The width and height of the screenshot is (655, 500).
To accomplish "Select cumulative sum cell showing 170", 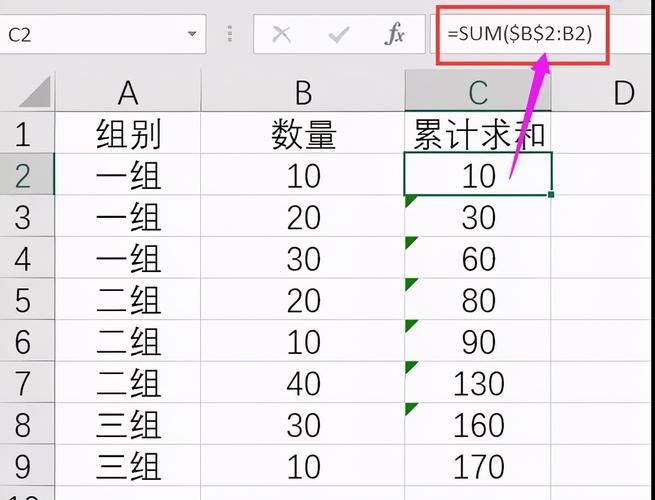I will click(478, 465).
